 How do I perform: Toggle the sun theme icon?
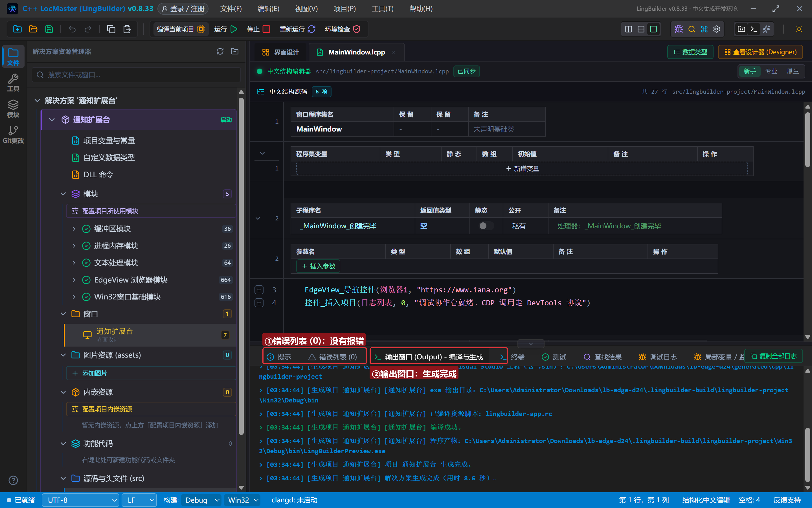799,29
